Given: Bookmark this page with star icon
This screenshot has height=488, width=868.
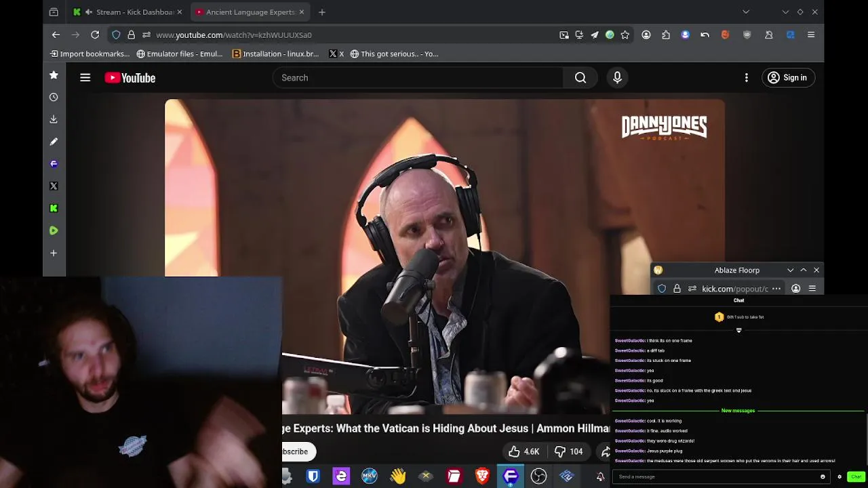Looking at the screenshot, I should [x=625, y=35].
